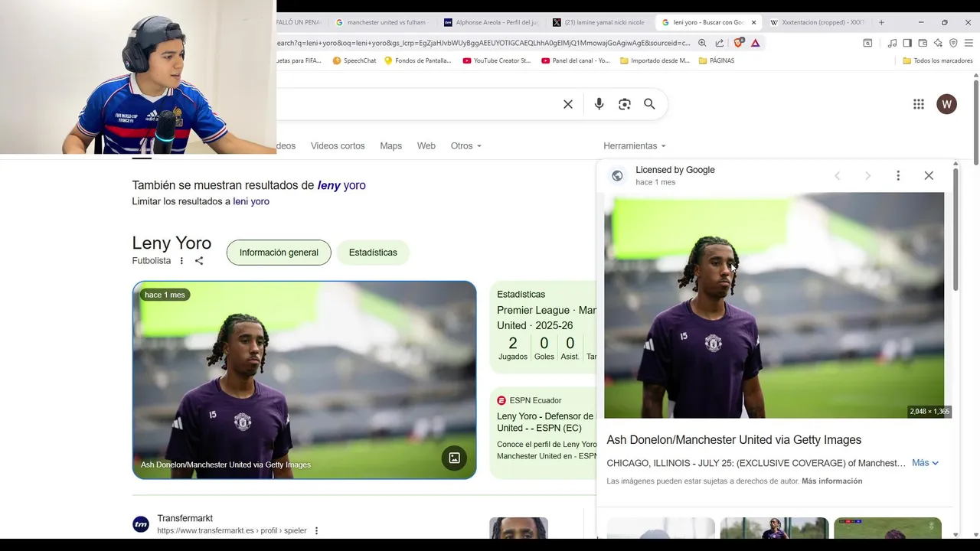Image resolution: width=980 pixels, height=551 pixels.
Task: Open the thumbnail beside the Transfermarkt result
Action: click(518, 528)
